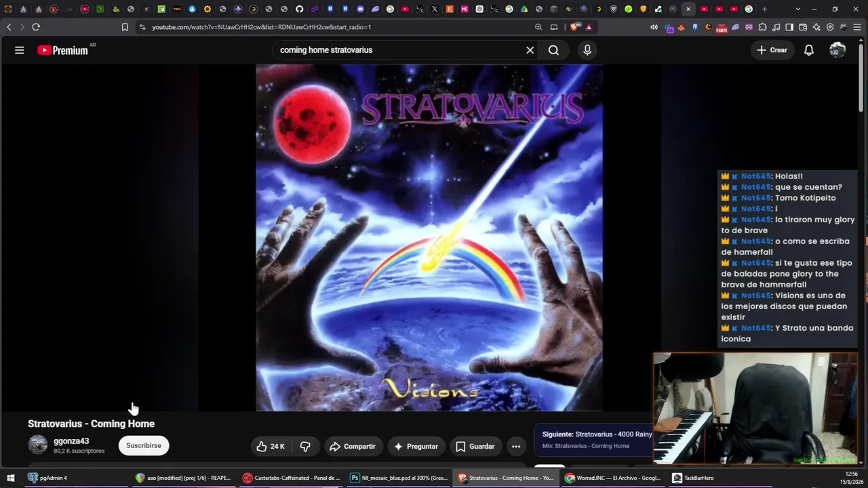
Task: Clear the search box text
Action: click(x=530, y=50)
